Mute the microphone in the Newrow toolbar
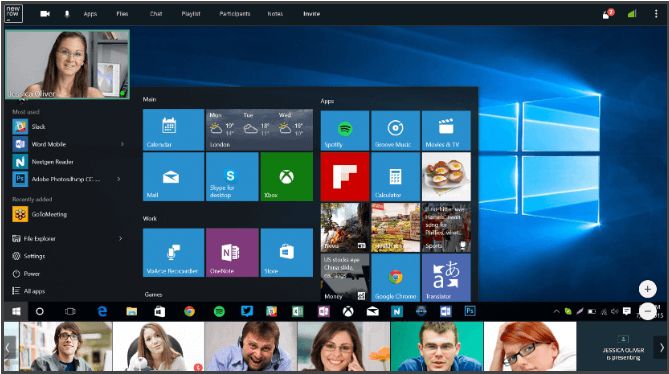The width and height of the screenshot is (669, 374). pyautogui.click(x=67, y=14)
